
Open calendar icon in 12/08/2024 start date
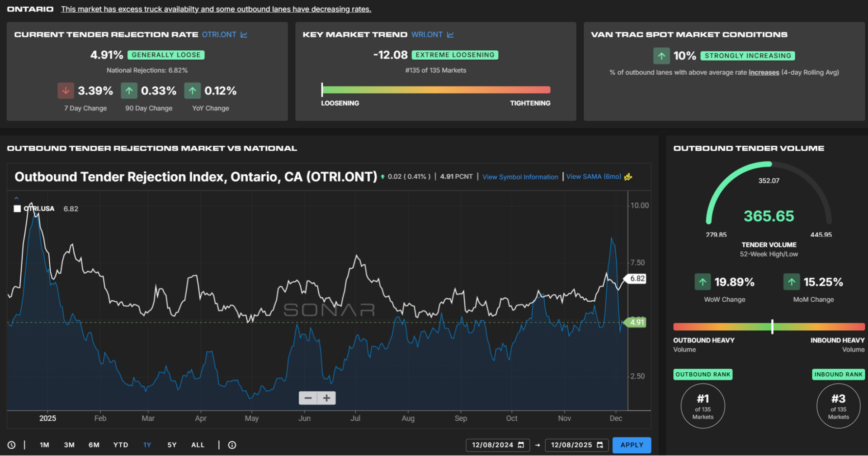tap(521, 445)
